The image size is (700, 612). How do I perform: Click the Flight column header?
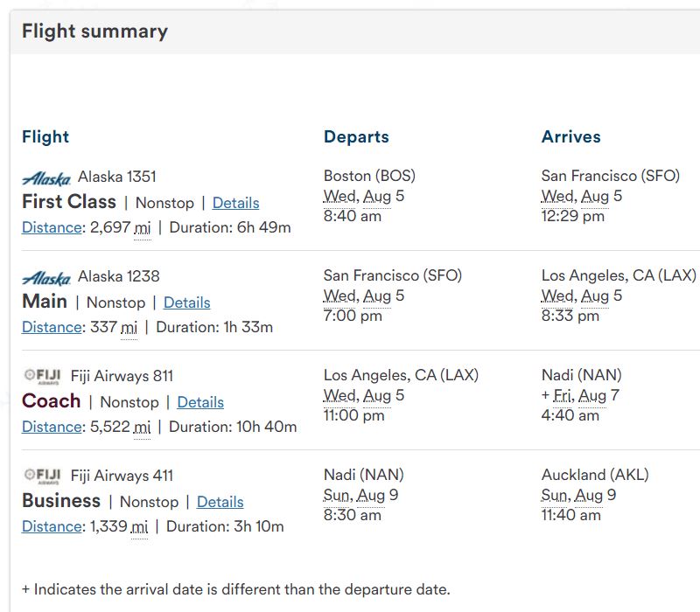[45, 136]
